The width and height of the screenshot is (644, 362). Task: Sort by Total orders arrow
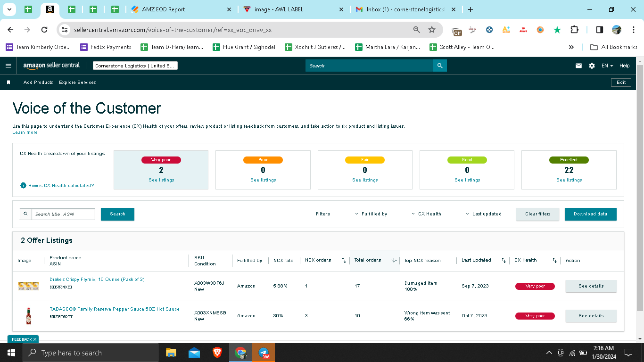(x=394, y=261)
